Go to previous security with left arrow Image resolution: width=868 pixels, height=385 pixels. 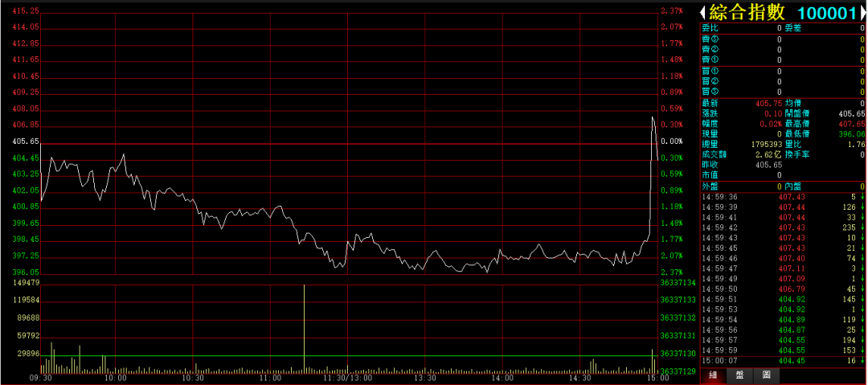702,13
